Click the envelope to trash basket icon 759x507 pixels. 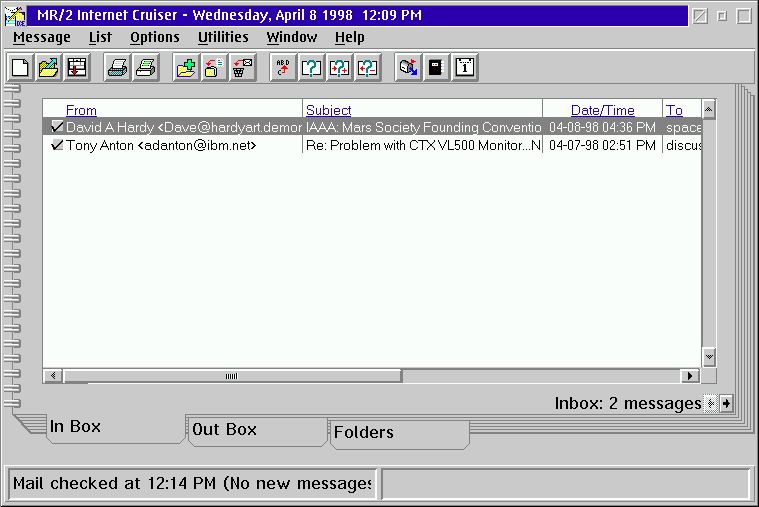pos(243,67)
